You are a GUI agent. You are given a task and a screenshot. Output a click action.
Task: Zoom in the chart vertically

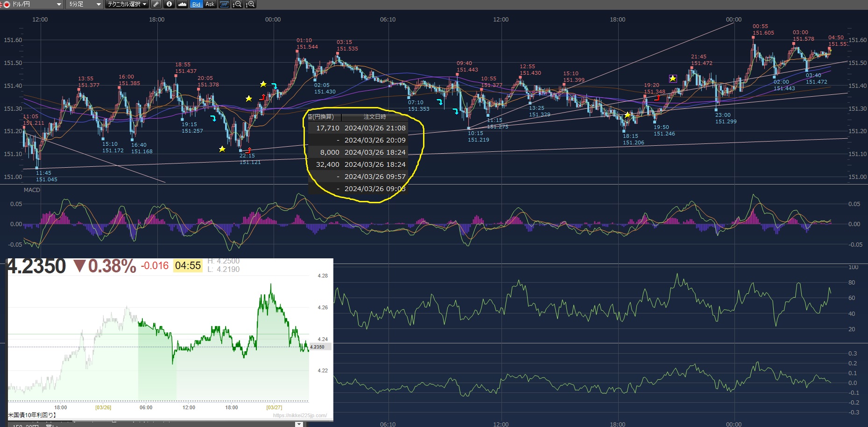tap(250, 4)
